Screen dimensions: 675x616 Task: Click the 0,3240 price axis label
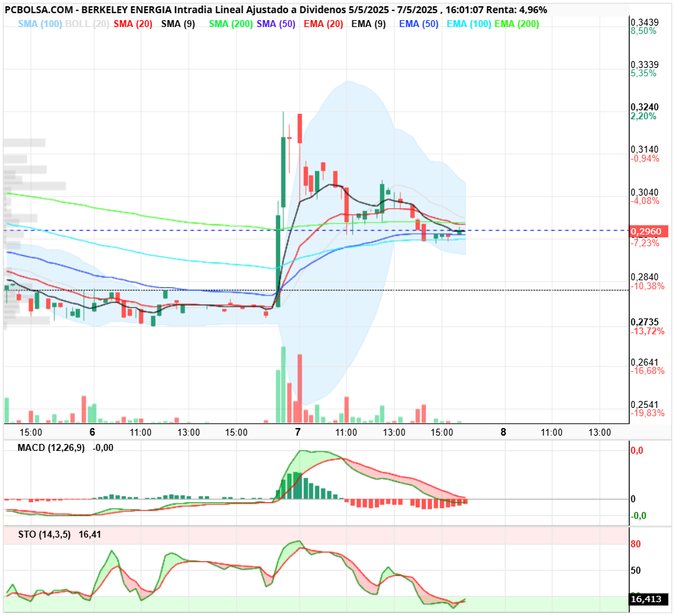pos(644,108)
